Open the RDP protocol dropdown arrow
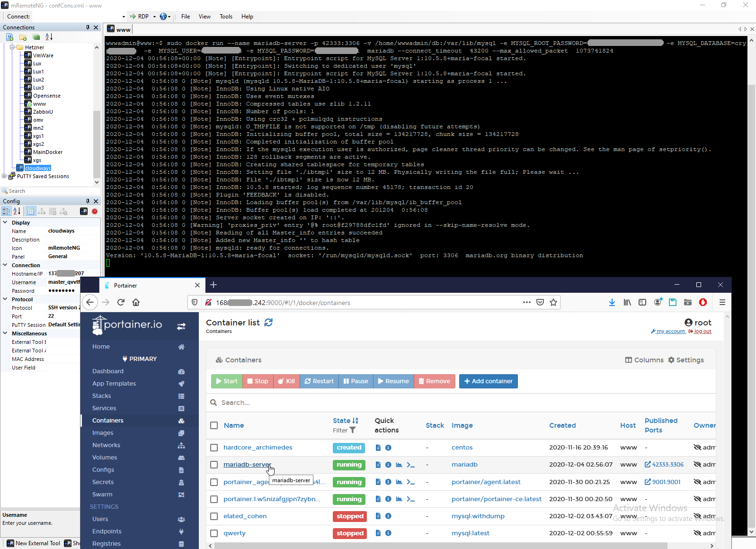 tap(154, 17)
